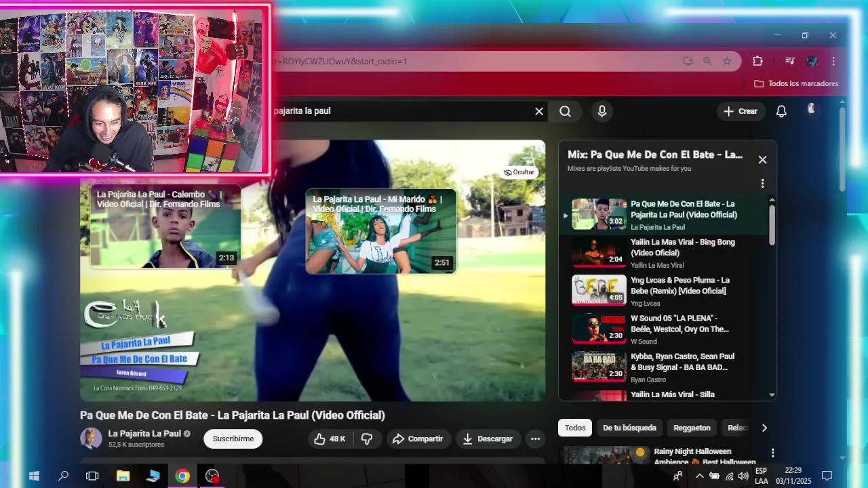Like the video with 48 K
Screen dimensions: 868x488
[329, 439]
